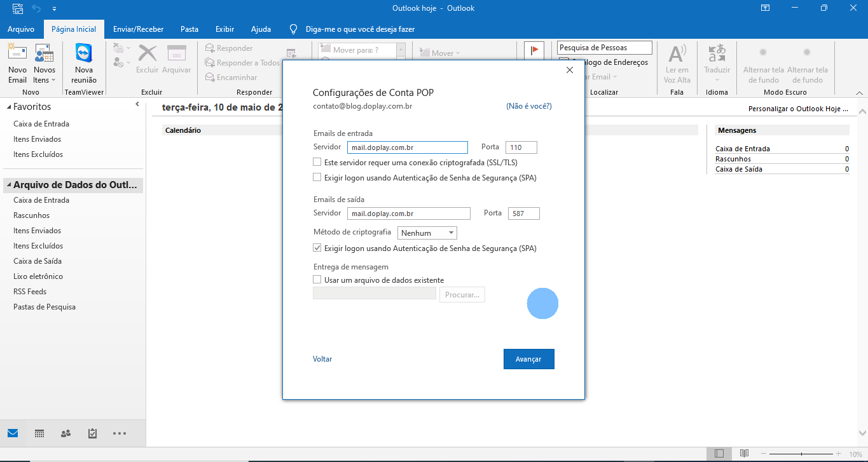Click the Excluir X icon in the ribbon

148,53
